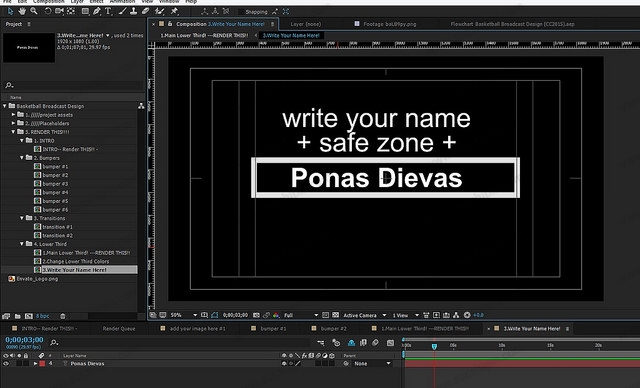Enable motion blur for timeline
Screen dimensions: 640x388
pyautogui.click(x=375, y=343)
